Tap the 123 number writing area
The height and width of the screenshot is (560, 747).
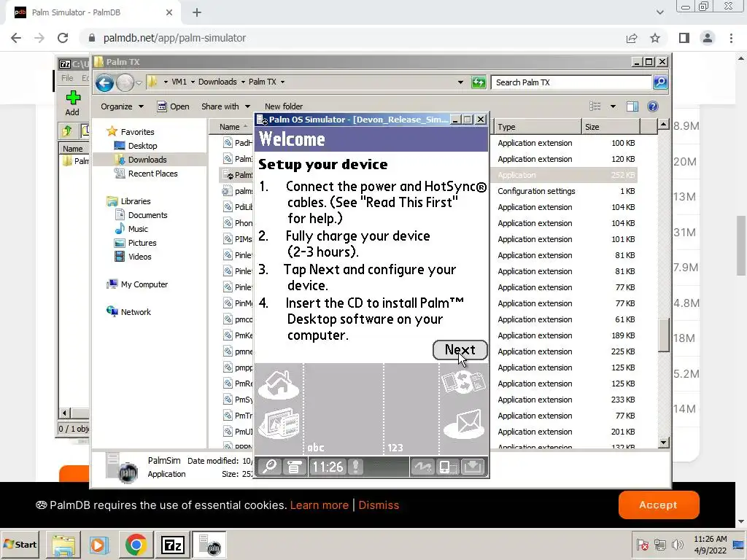411,410
